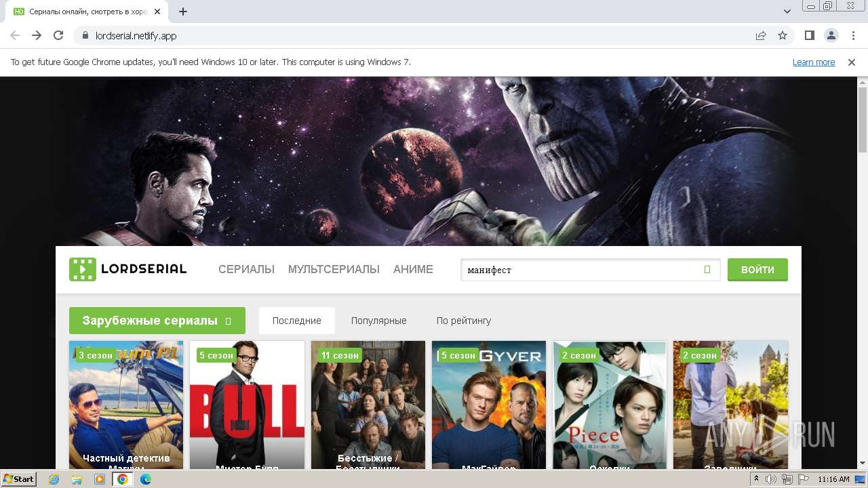
Task: Click the ВОЙТИ login button
Action: click(x=757, y=269)
